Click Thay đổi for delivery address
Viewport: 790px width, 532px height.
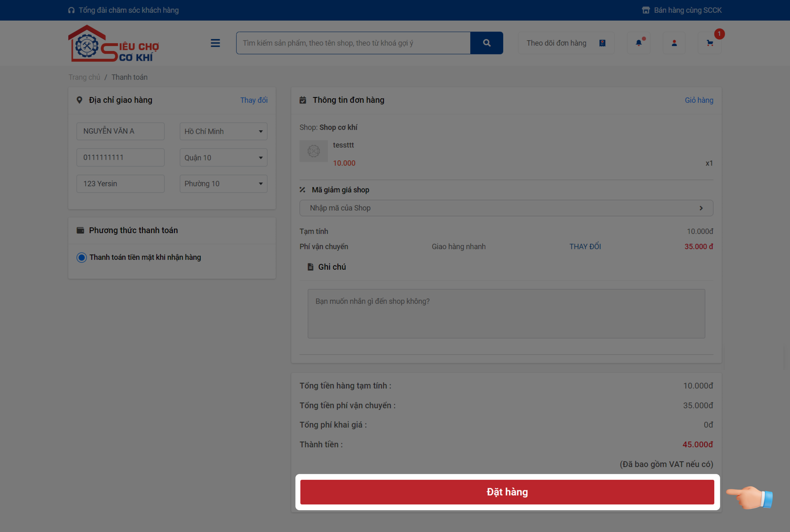pos(254,100)
